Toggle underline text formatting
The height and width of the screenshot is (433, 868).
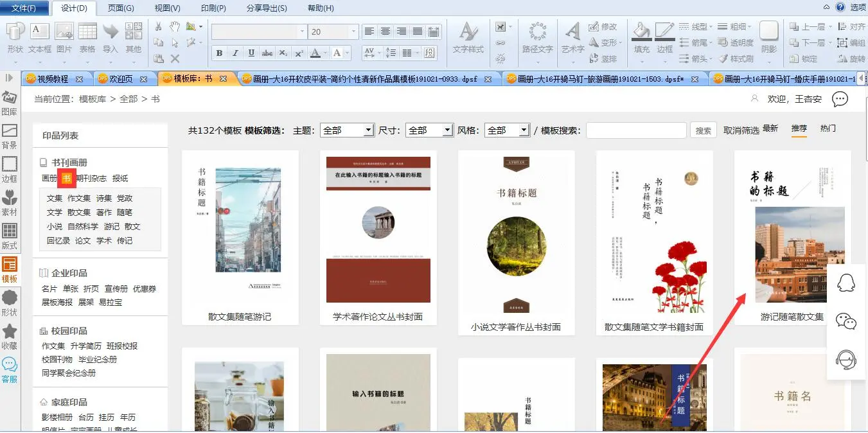pos(251,53)
